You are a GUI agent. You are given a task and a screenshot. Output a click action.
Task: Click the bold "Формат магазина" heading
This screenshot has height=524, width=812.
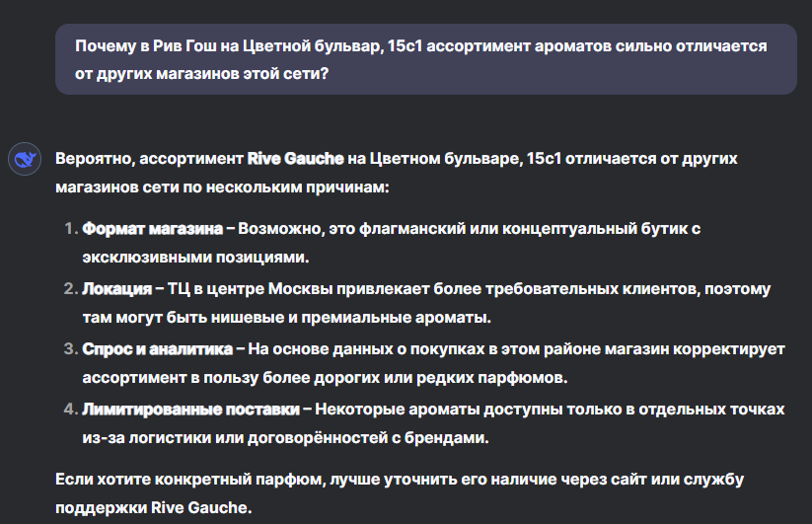click(x=152, y=229)
